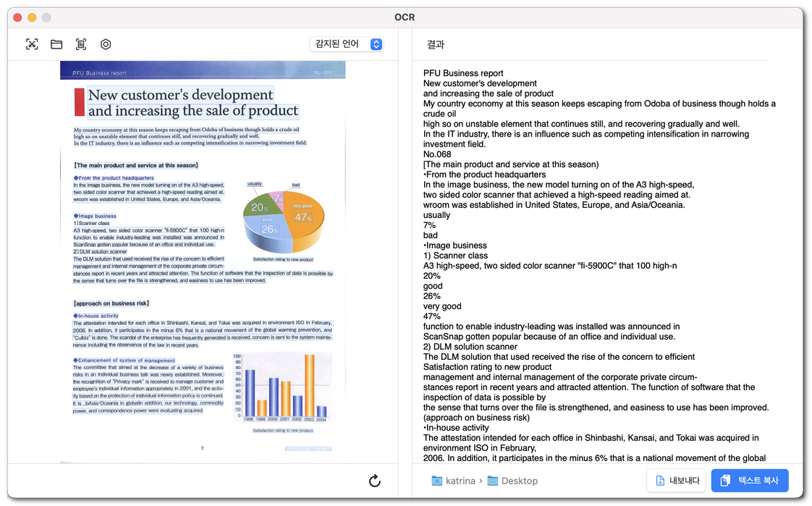Image resolution: width=812 pixels, height=506 pixels.
Task: Click the screen capture snip icon
Action: 32,44
